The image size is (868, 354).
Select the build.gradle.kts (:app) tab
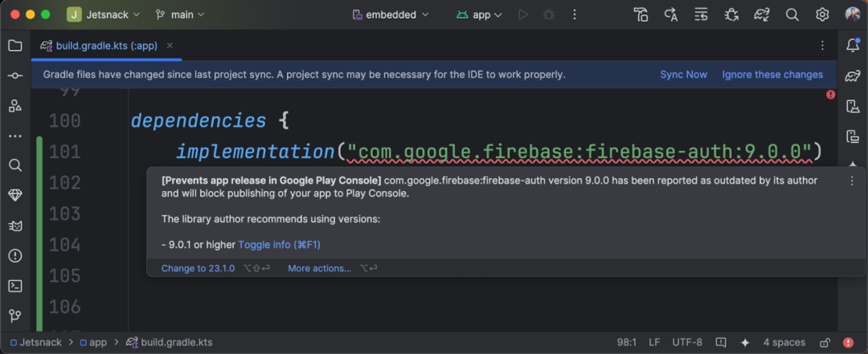click(105, 46)
